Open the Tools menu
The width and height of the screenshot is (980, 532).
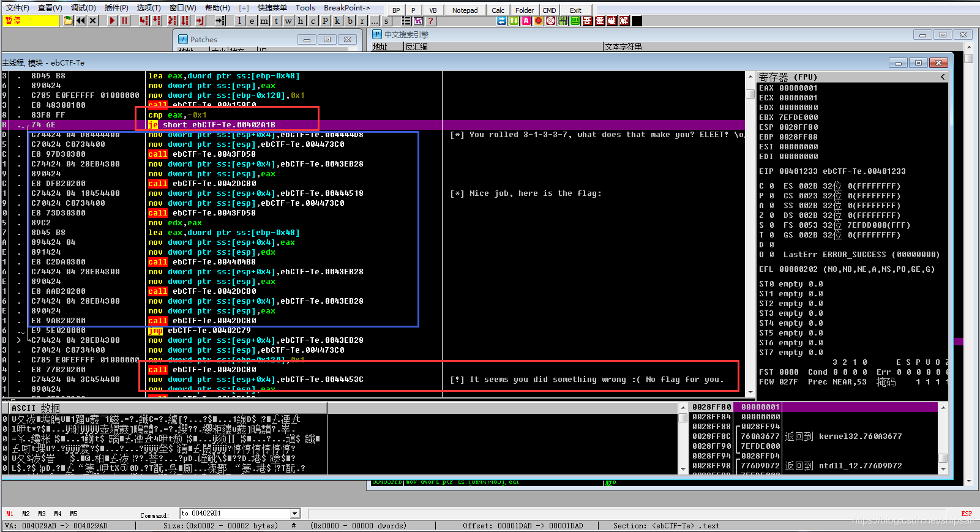pyautogui.click(x=305, y=8)
